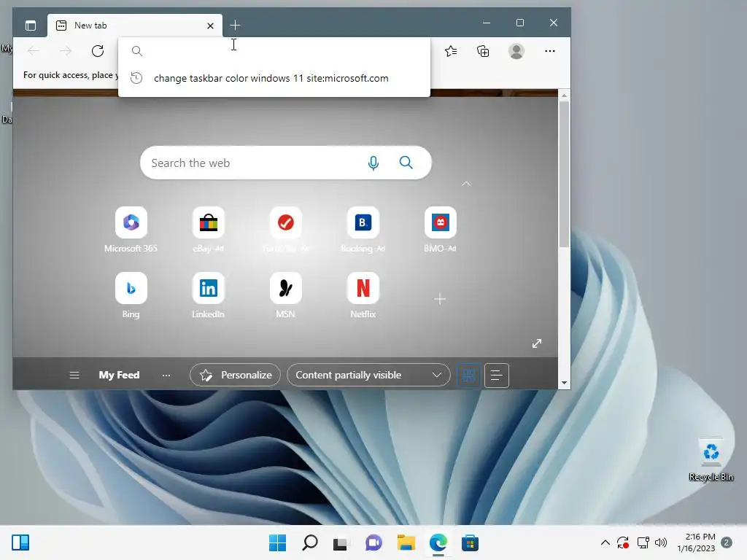This screenshot has height=560, width=747.
Task: Open the feed hamburger menu
Action: 74,376
